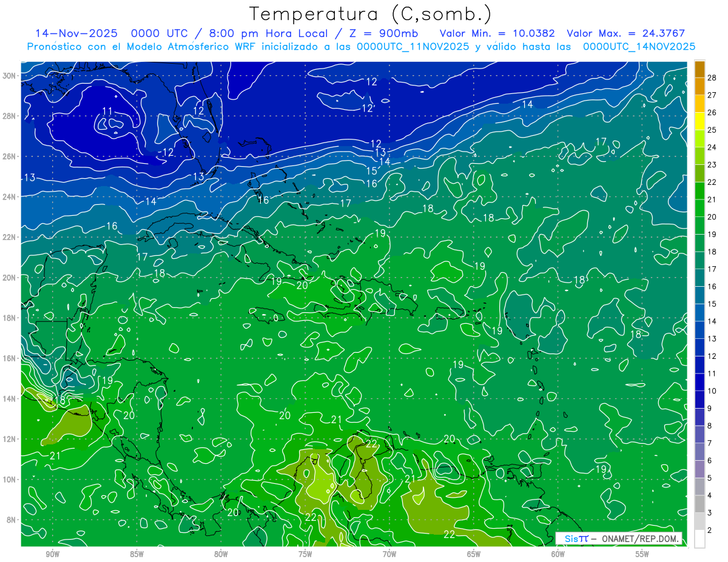Screen dimensions: 728x562
Task: Click the '12N' latitude axis label
Action: (x=9, y=439)
